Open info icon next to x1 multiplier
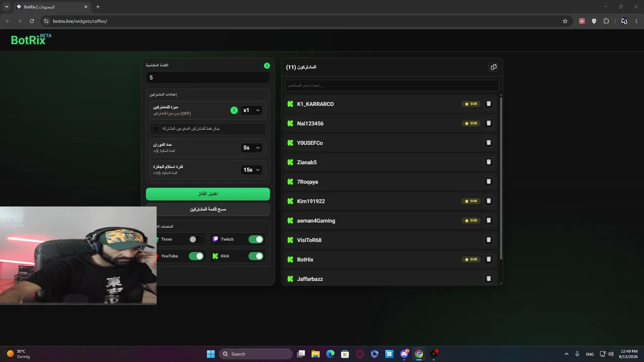The height and width of the screenshot is (362, 644). (x=234, y=110)
